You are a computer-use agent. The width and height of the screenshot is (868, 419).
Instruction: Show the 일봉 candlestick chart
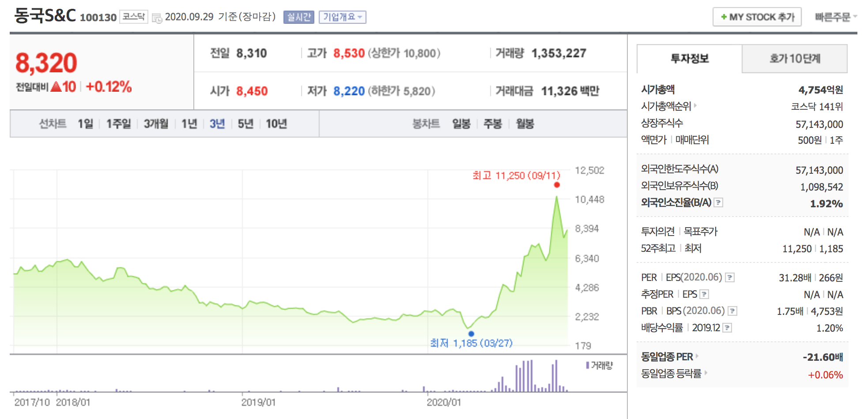coord(461,124)
